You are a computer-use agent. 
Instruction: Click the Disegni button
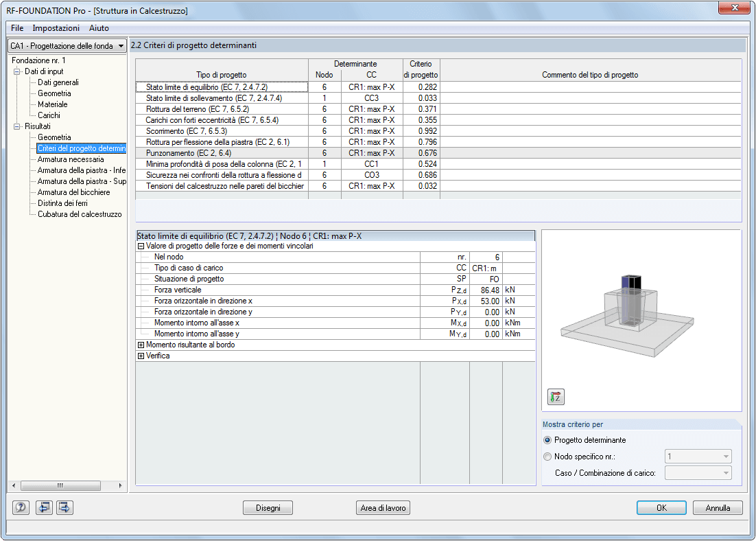268,507
